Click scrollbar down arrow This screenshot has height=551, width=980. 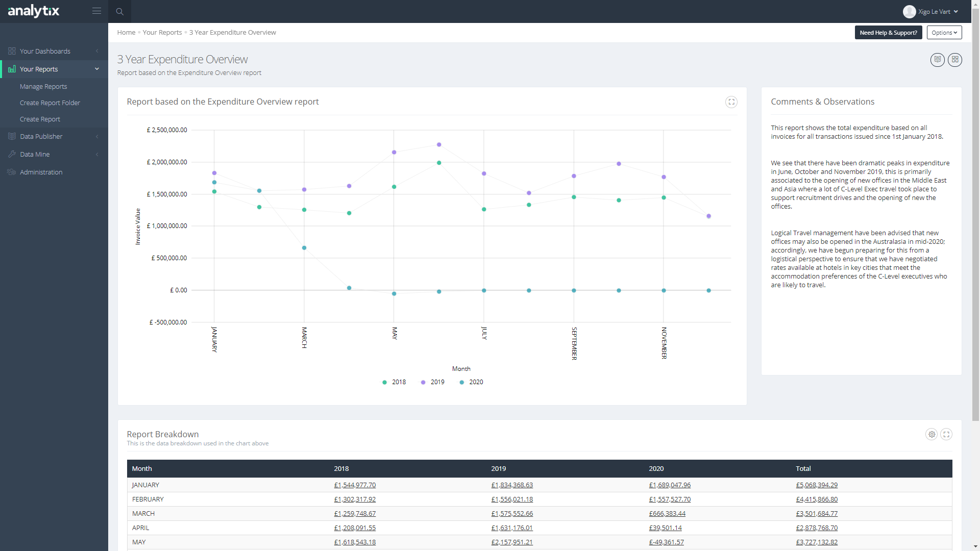[975, 546]
